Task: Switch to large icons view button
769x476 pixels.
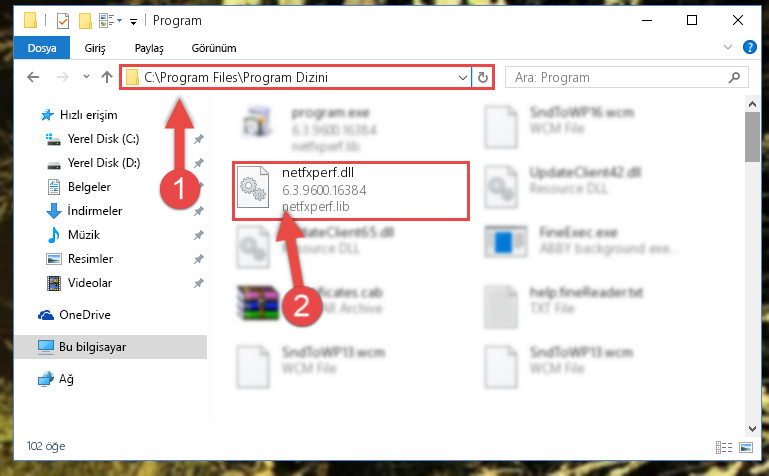Action: tap(746, 447)
